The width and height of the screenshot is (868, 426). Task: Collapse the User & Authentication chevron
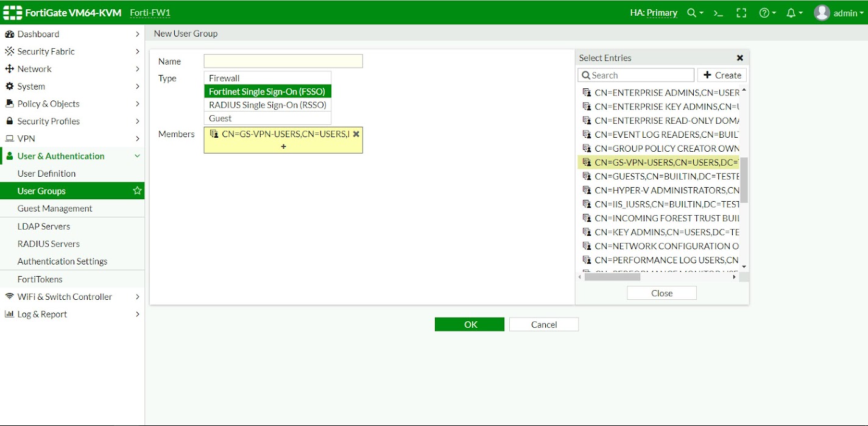point(138,156)
